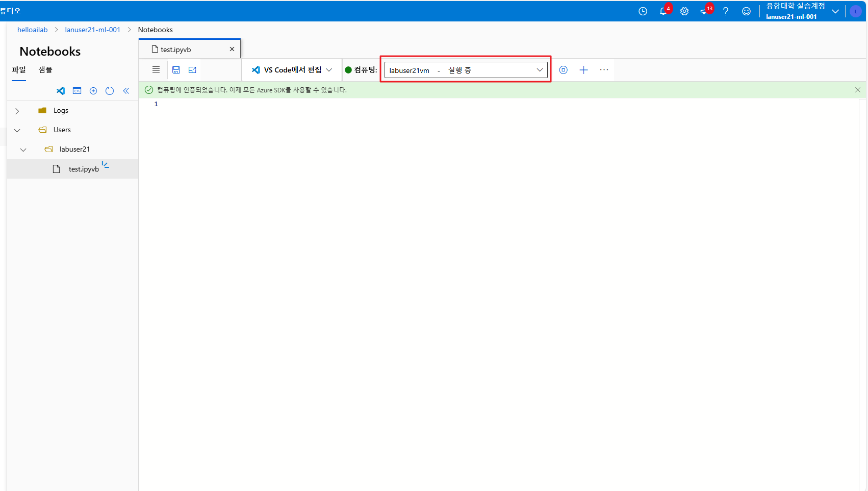Click the plus new compute icon
The image size is (868, 491).
pyautogui.click(x=583, y=70)
